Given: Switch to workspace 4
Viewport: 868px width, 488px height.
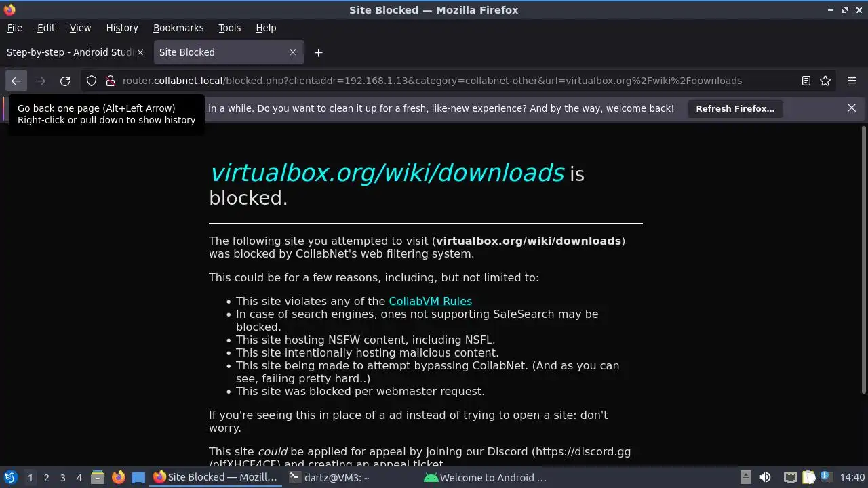Looking at the screenshot, I should coord(79,477).
